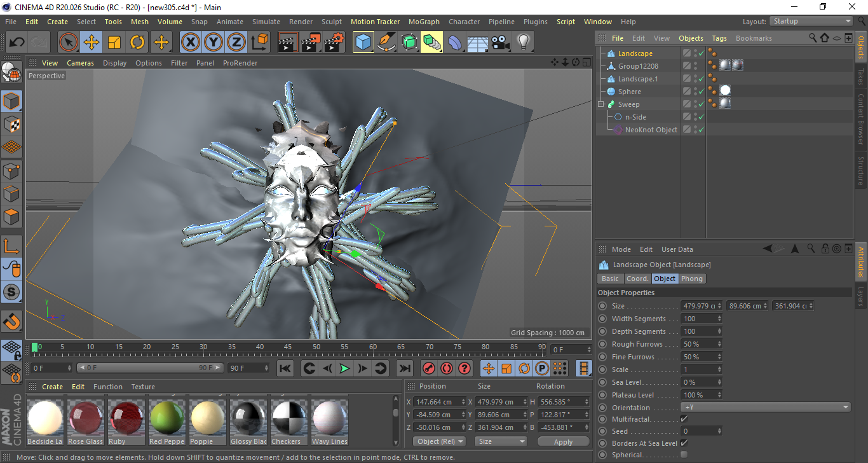The width and height of the screenshot is (868, 463).
Task: Click the Coordinate System icon
Action: [x=259, y=43]
